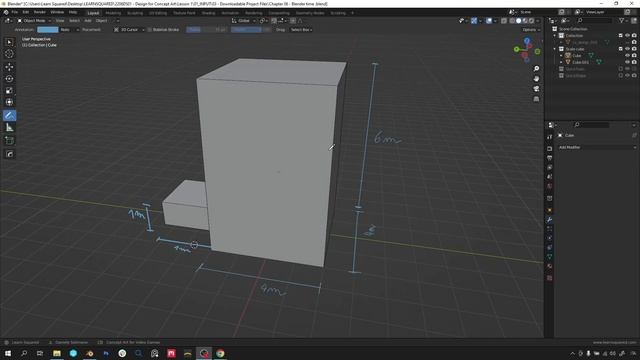
Task: Exclude Collection from view layer checkbox
Action: [620, 36]
